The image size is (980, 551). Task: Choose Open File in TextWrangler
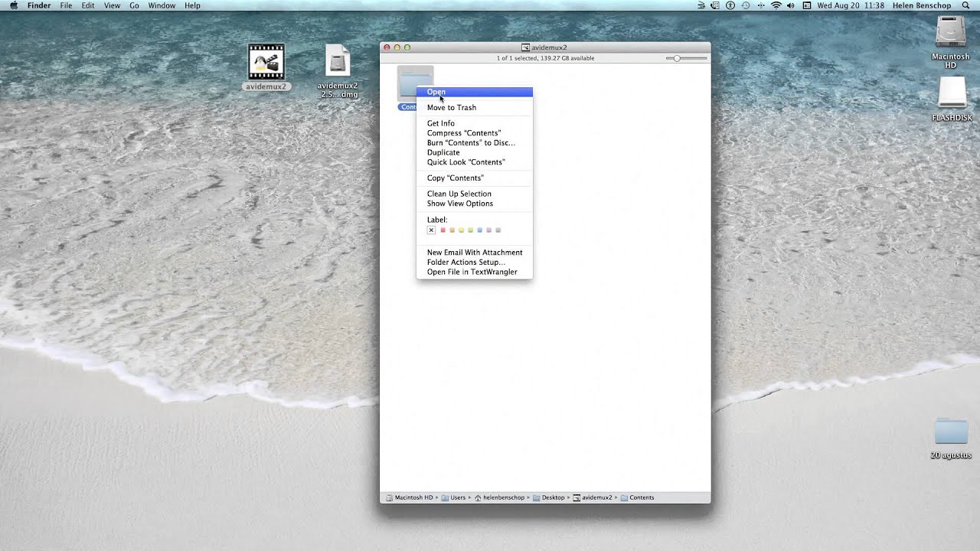tap(474, 272)
